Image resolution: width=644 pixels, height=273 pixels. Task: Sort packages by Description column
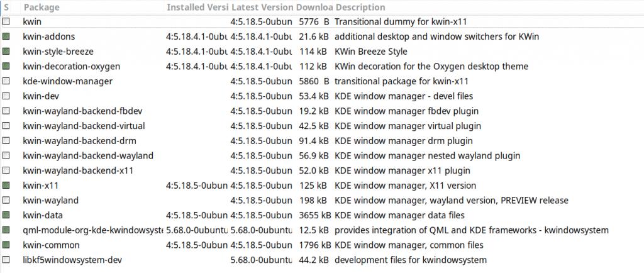point(360,8)
